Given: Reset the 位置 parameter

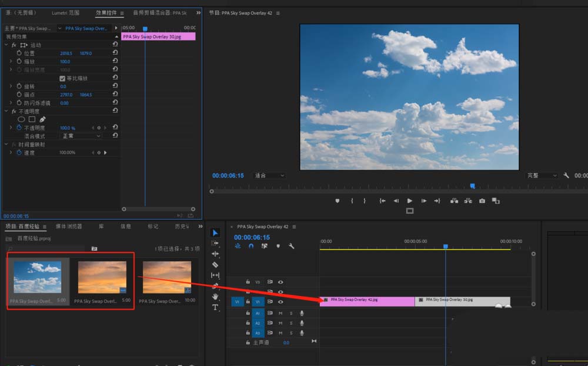Looking at the screenshot, I should pos(115,53).
